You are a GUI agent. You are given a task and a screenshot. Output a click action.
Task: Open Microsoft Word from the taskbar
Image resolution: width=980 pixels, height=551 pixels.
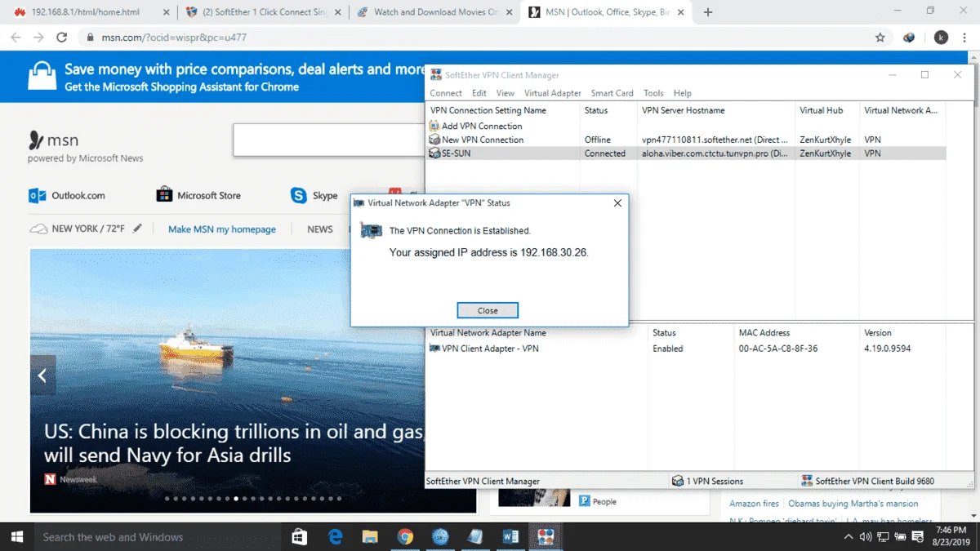(x=511, y=537)
